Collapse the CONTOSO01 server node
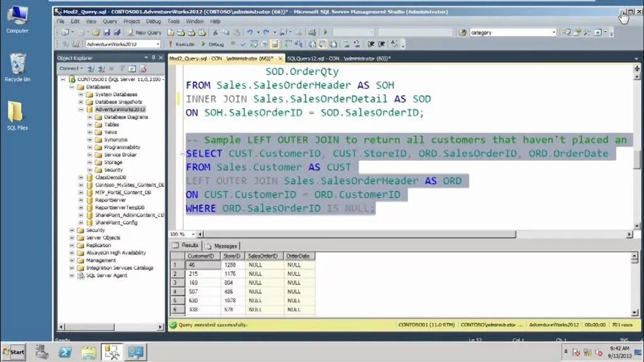 [x=63, y=79]
